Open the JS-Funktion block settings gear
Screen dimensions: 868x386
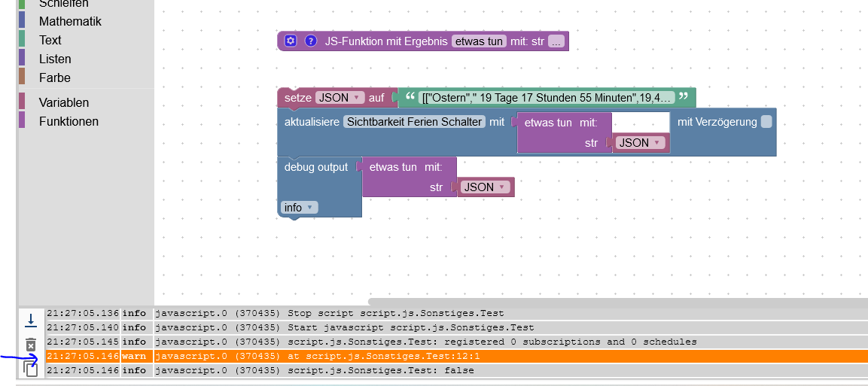pyautogui.click(x=291, y=41)
